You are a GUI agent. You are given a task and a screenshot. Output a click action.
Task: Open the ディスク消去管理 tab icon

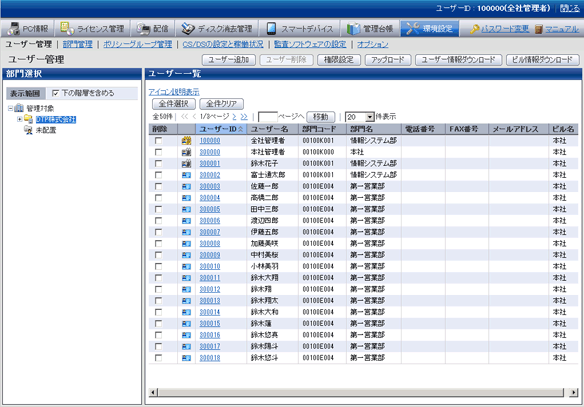188,29
